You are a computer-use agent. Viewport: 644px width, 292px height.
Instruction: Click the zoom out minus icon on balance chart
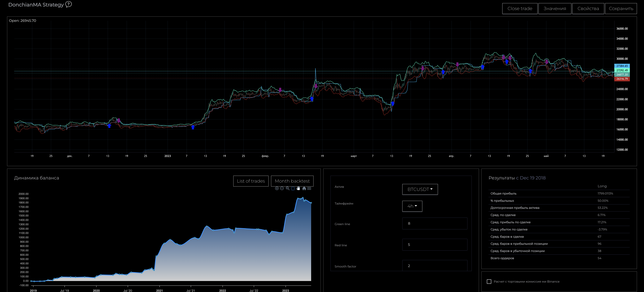point(282,188)
